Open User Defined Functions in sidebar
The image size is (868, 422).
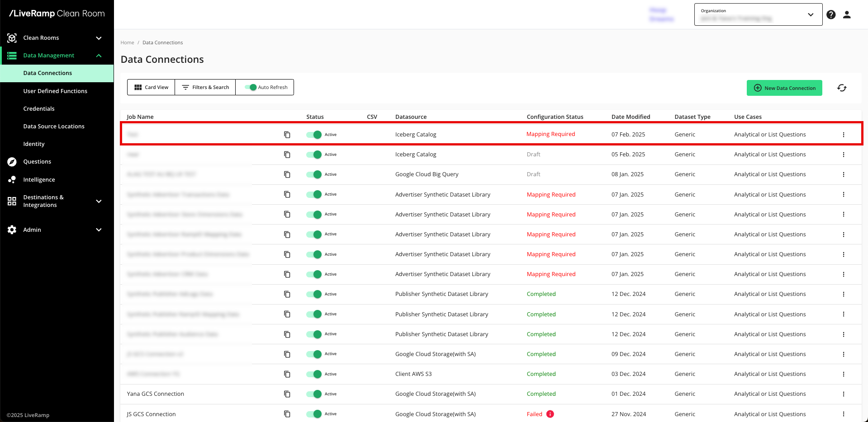[55, 91]
